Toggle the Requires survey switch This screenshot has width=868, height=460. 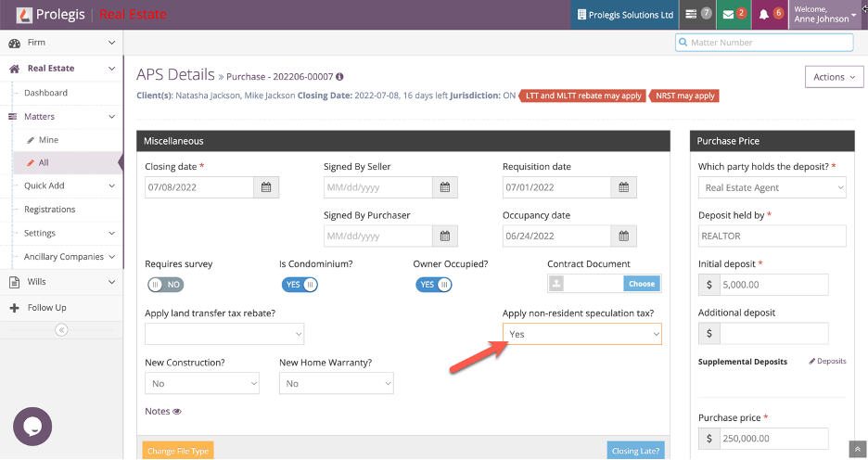point(166,285)
